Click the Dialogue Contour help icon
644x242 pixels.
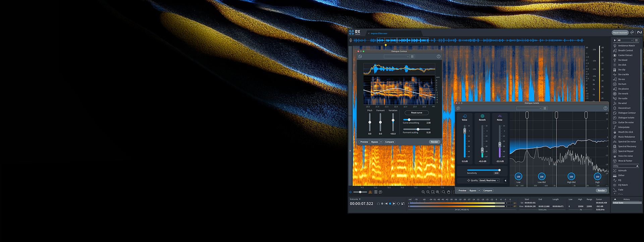pyautogui.click(x=438, y=56)
